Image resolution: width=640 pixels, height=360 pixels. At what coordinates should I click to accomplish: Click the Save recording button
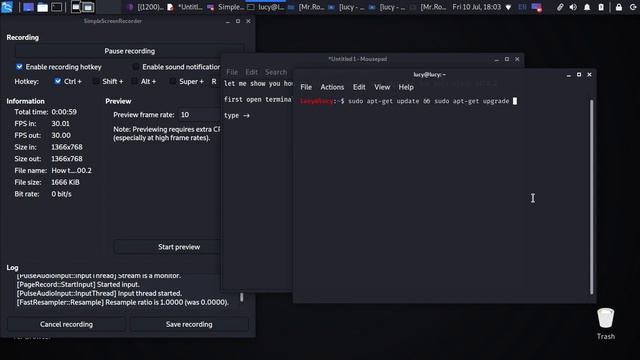(189, 324)
